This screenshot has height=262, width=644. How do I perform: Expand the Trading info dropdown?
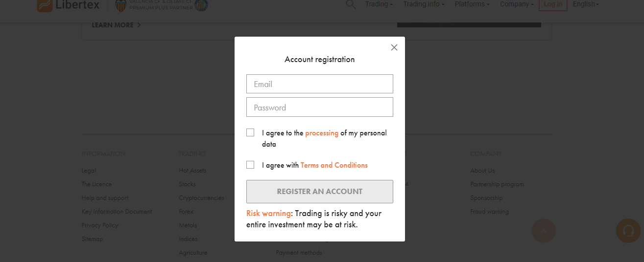424,4
